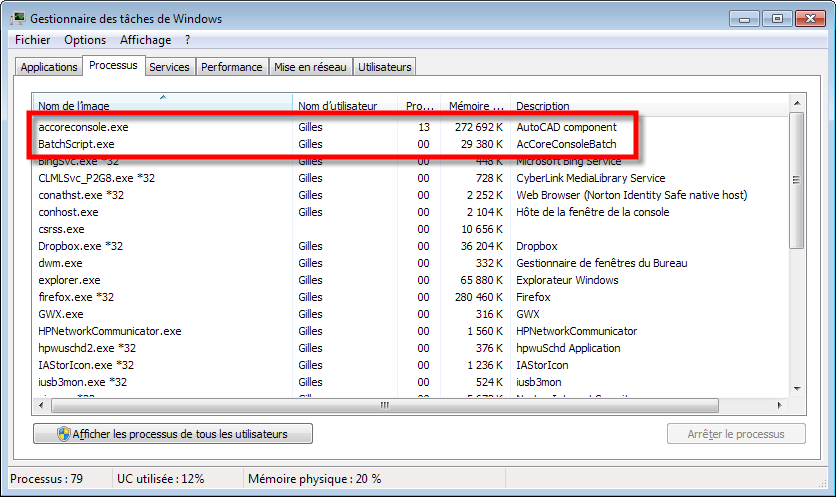Sort by Nom d'utilisateur column header

345,105
